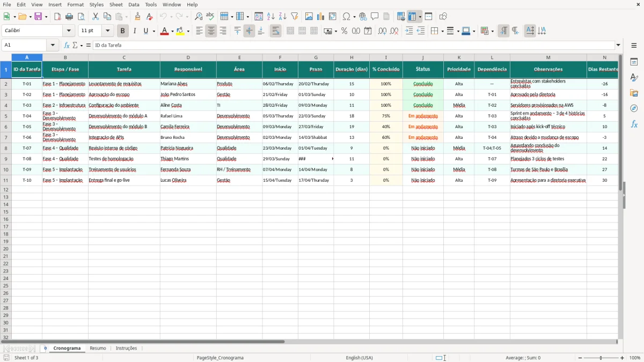644x362 pixels.
Task: Copy selection using the Copy icon
Action: 107,17
